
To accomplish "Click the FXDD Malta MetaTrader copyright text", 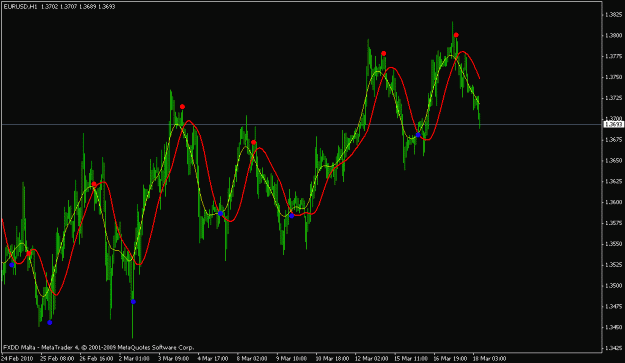I will click(x=98, y=347).
